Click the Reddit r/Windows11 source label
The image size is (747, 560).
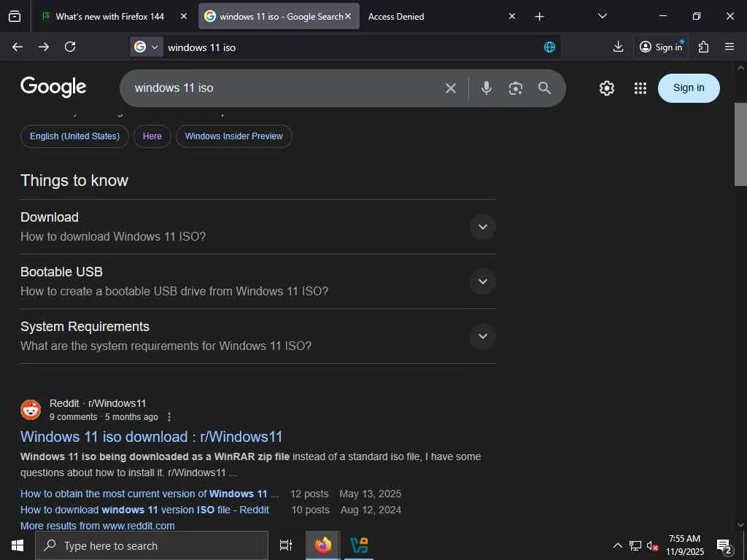[x=98, y=403]
